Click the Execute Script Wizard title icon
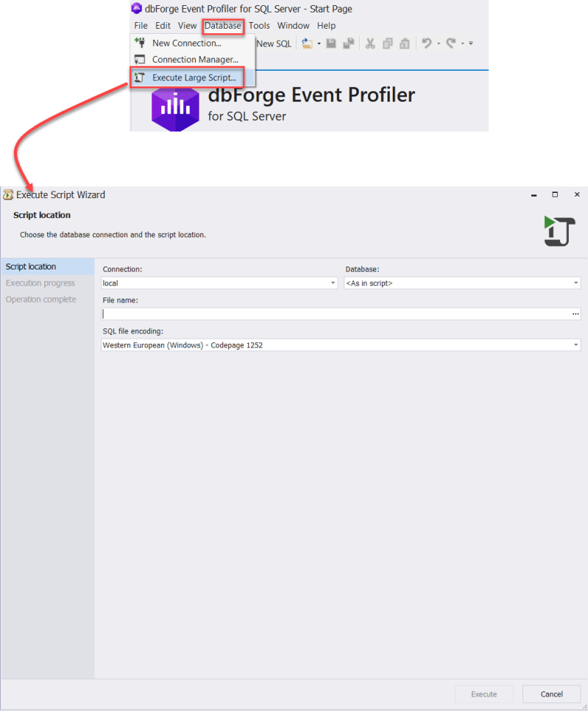588x712 pixels. pos(7,195)
